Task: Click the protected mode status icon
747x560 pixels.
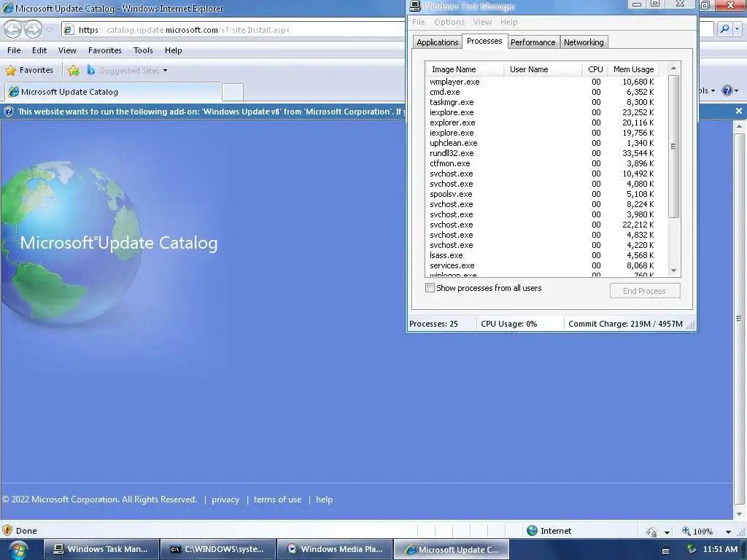Action: point(651,532)
